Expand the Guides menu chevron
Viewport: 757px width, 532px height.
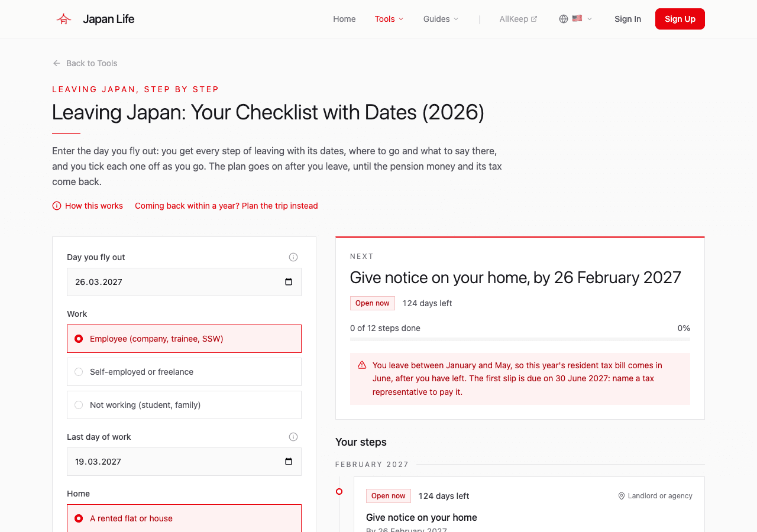point(456,19)
